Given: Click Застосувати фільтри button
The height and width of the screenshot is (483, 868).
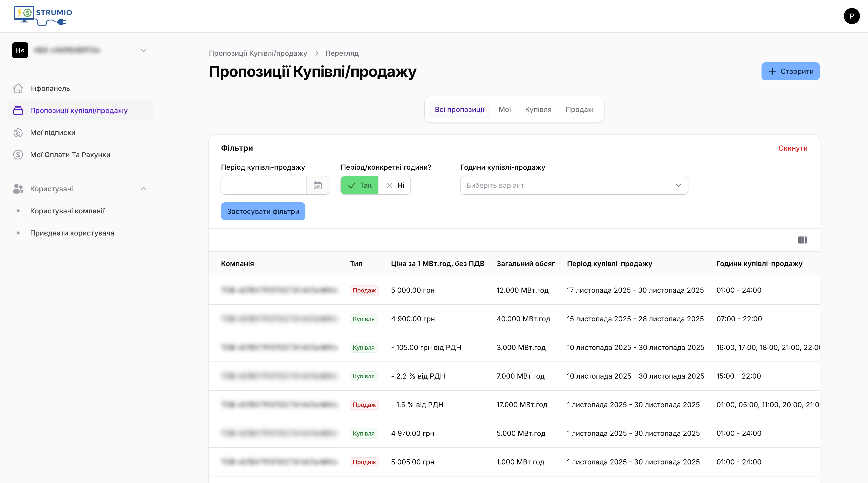Looking at the screenshot, I should click(x=263, y=212).
